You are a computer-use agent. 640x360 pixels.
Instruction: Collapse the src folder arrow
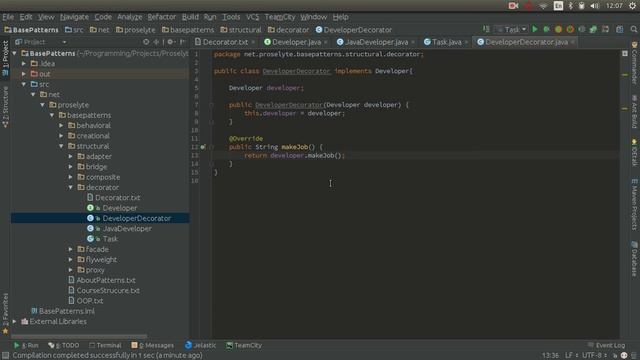coord(24,84)
